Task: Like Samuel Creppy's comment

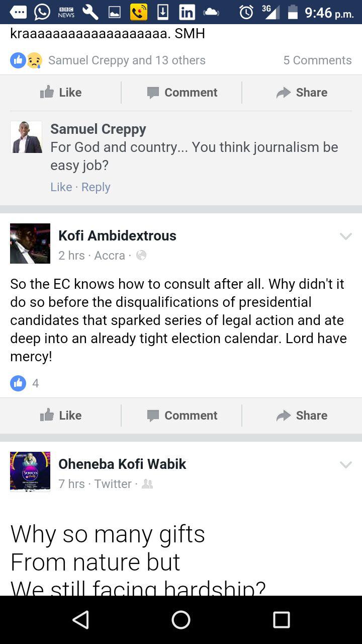Action: pyautogui.click(x=61, y=187)
